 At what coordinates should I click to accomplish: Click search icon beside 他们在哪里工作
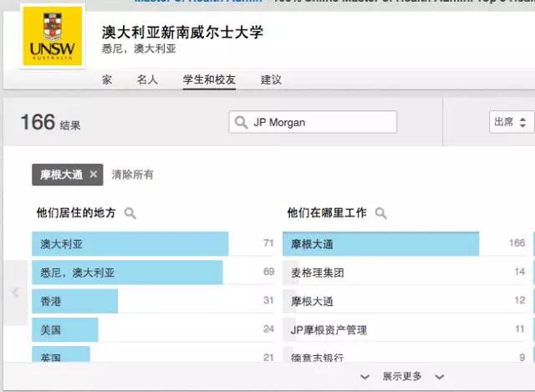(x=381, y=214)
